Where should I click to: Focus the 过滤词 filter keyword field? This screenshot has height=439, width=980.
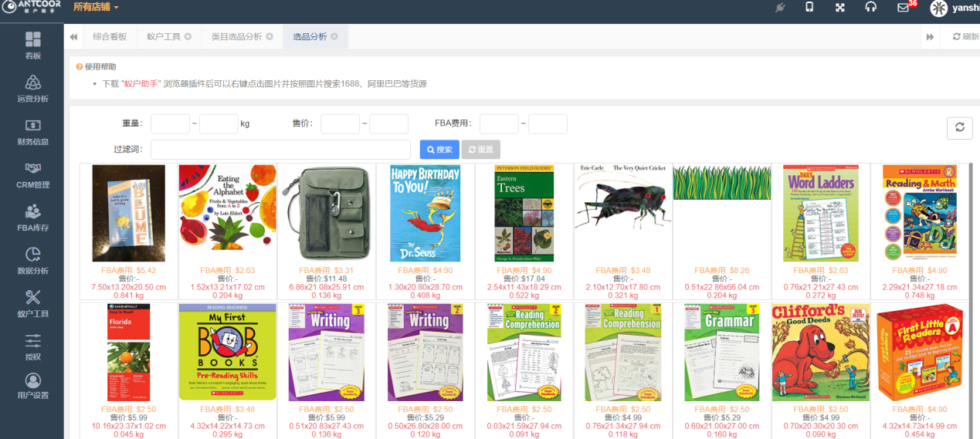click(280, 150)
